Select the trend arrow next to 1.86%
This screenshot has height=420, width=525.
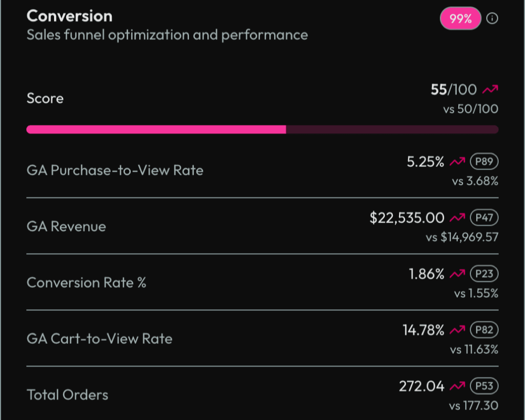[x=456, y=274]
